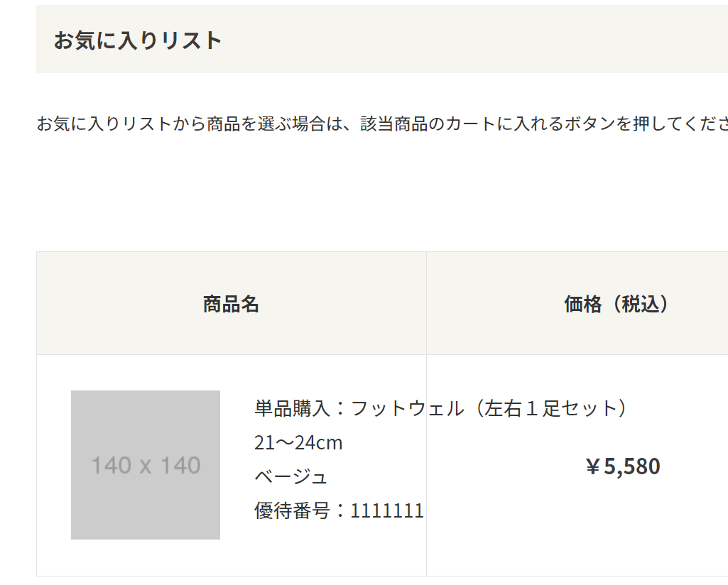Select the 1111111 coupon number
Viewport: 728px width, 585px height.
click(x=387, y=511)
